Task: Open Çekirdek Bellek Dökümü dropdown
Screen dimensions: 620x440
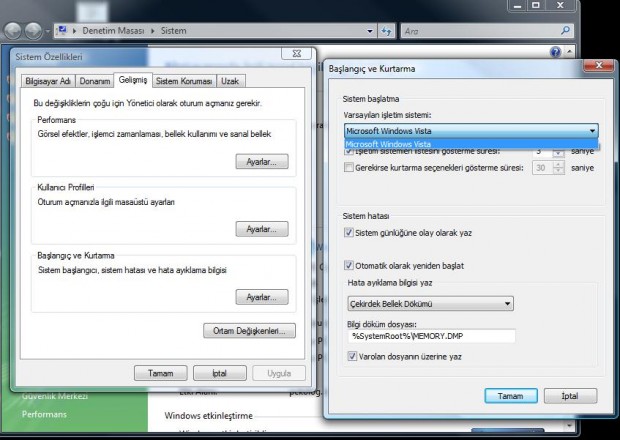Action: (430, 304)
